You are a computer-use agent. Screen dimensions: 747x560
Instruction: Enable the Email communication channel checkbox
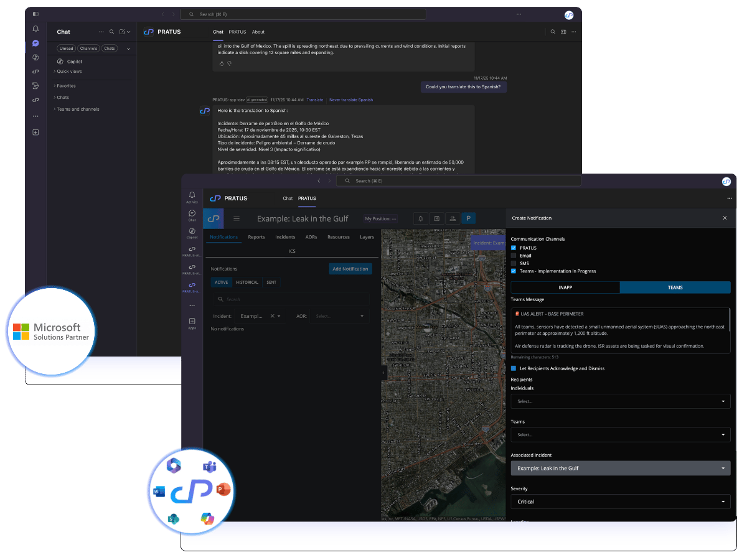pyautogui.click(x=514, y=256)
